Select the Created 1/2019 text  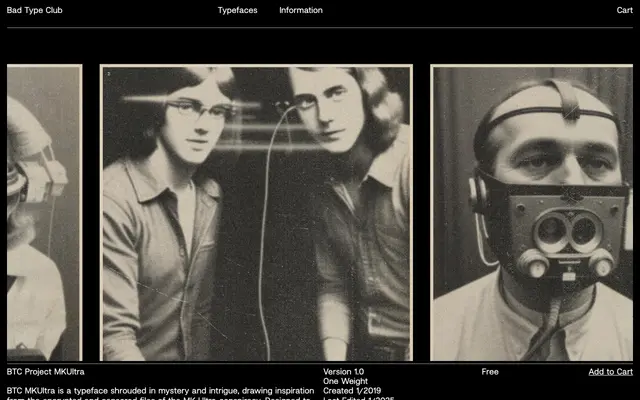click(352, 391)
